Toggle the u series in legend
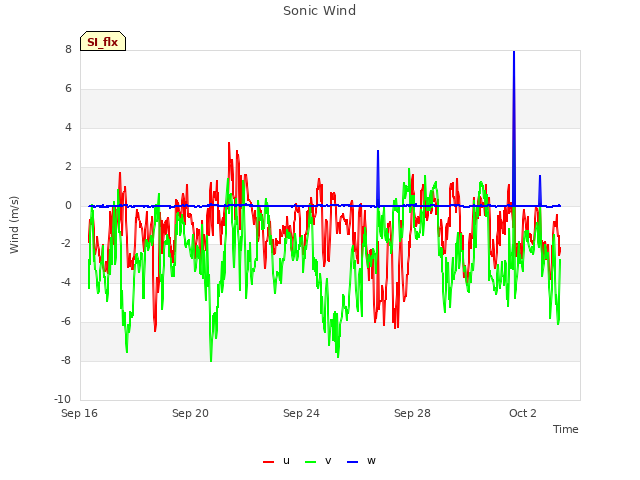 (276, 461)
